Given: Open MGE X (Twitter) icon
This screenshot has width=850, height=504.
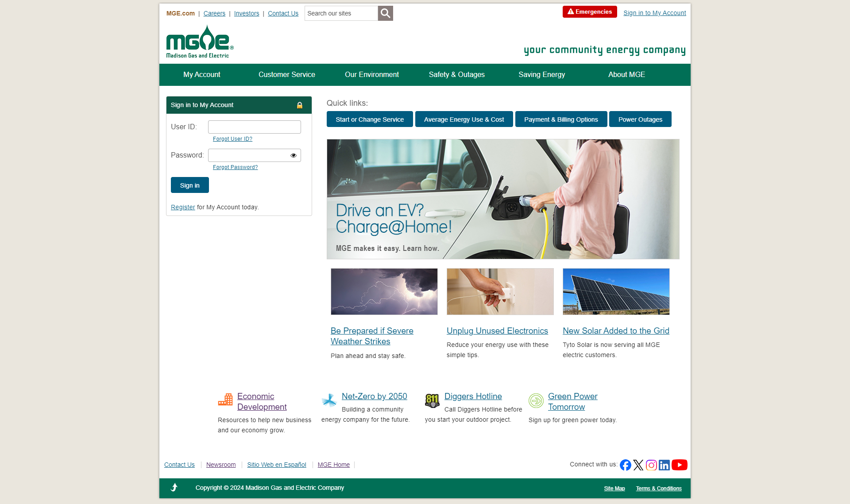Looking at the screenshot, I should [x=638, y=465].
